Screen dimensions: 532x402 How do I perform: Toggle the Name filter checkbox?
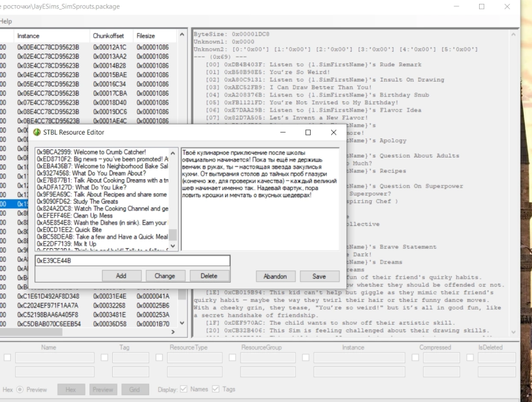pos(7,357)
